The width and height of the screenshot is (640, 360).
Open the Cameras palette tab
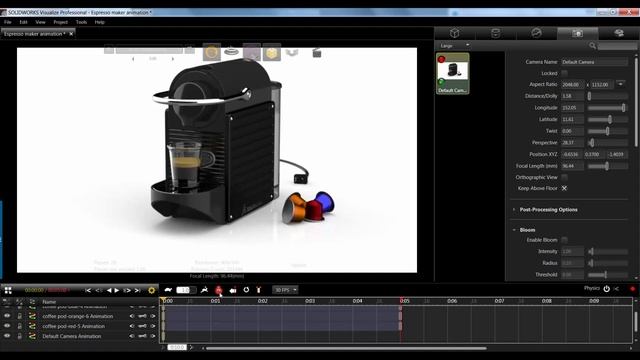click(x=577, y=33)
